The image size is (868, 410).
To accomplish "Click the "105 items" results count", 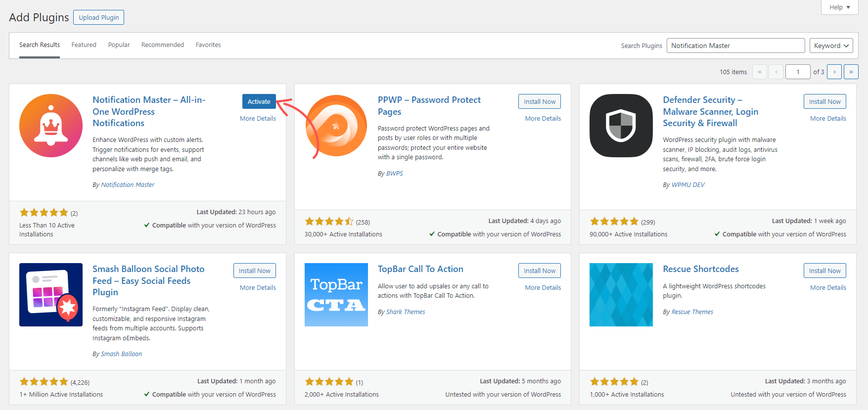I will (733, 72).
